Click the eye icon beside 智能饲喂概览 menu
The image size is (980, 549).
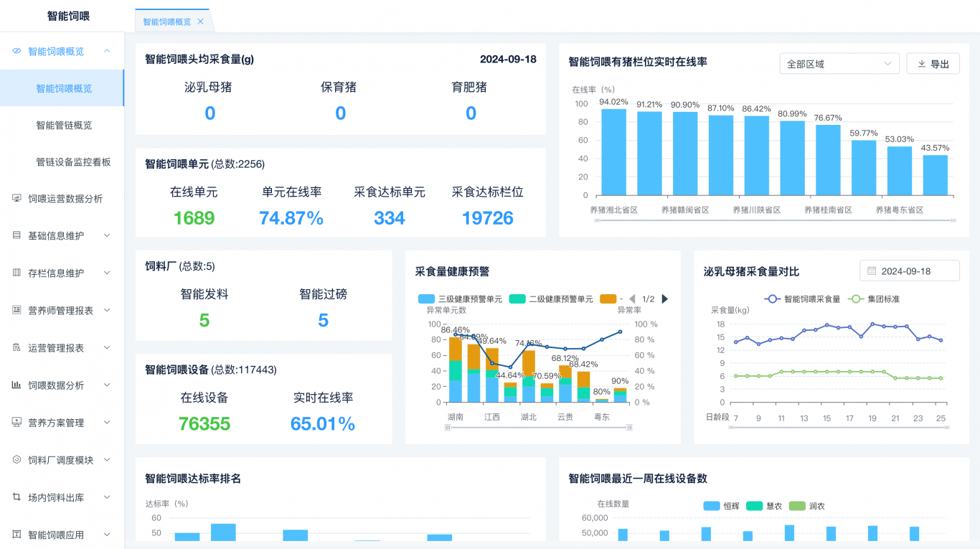click(17, 52)
